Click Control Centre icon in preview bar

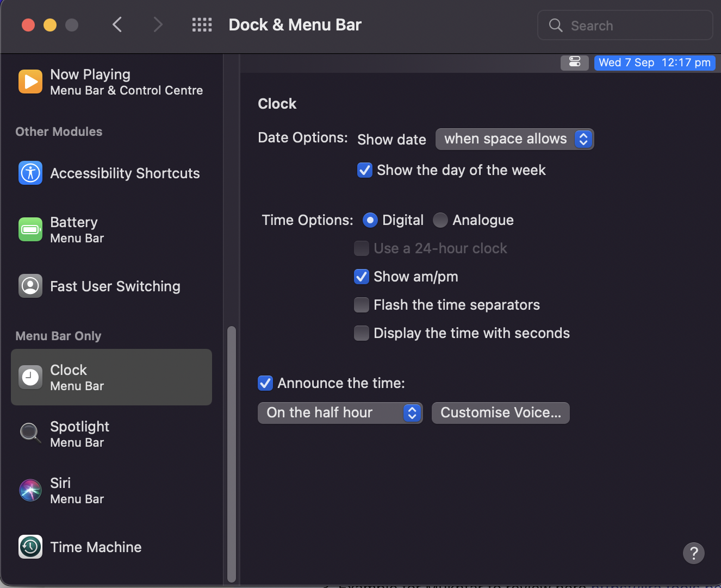point(575,62)
